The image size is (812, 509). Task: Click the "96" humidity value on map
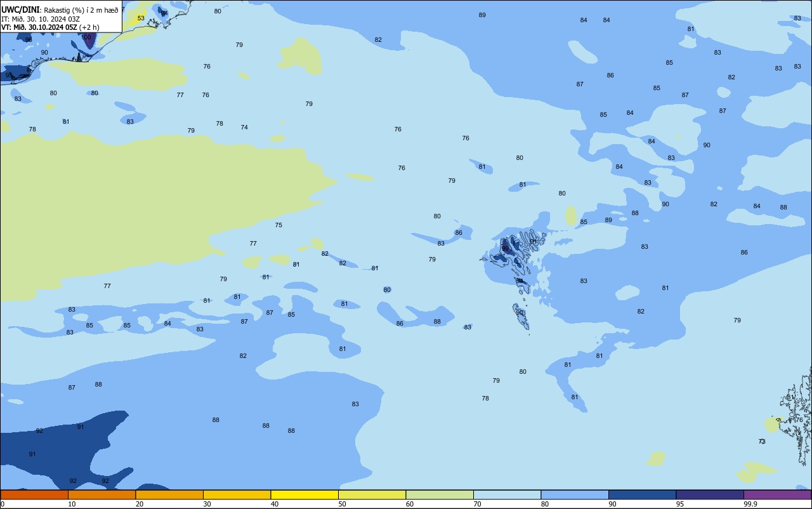point(29,40)
